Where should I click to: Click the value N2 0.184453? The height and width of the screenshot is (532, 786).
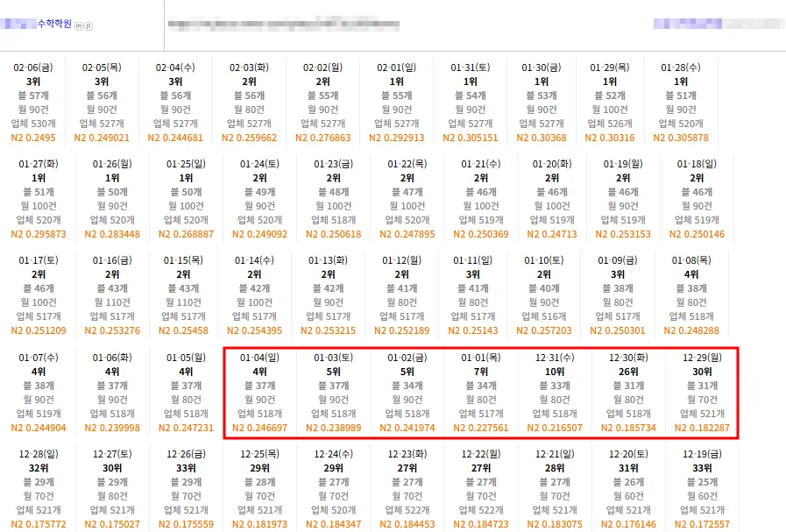click(407, 524)
